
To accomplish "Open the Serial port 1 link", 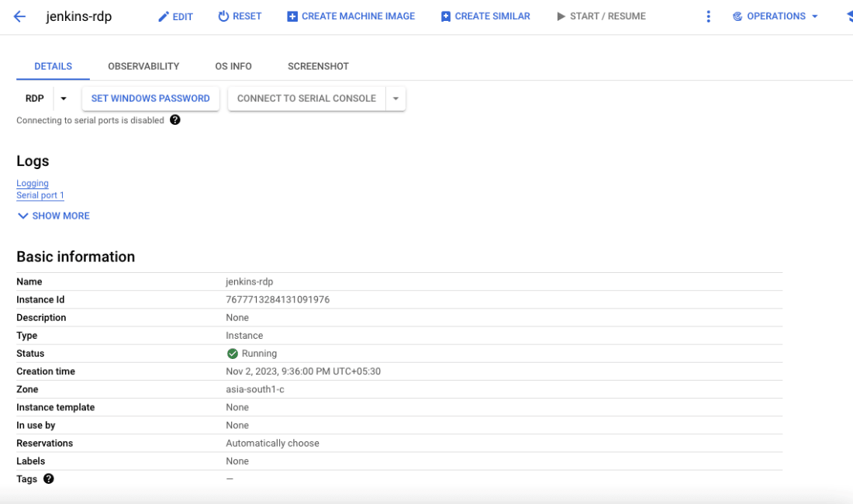I will [x=40, y=195].
